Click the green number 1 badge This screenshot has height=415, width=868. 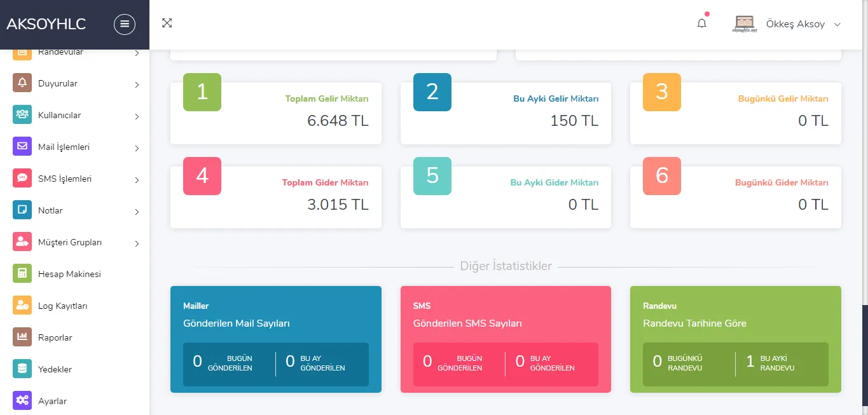(x=202, y=92)
